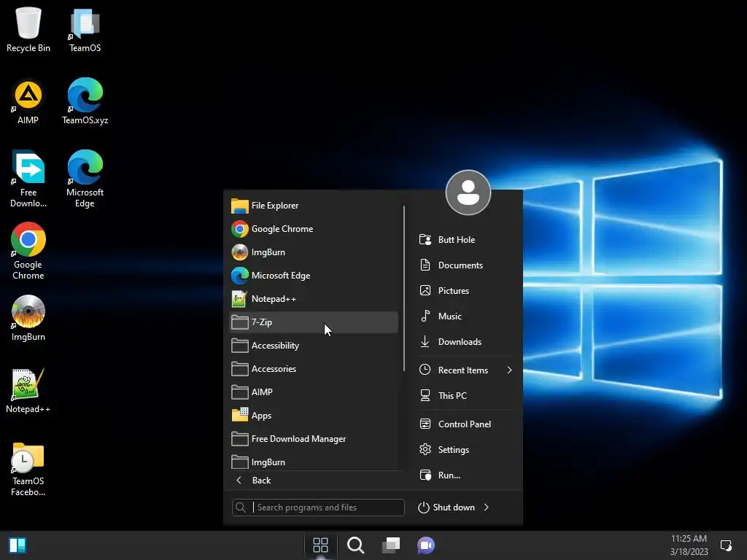Click the user account avatar picture
This screenshot has height=560, width=747.
tap(468, 192)
